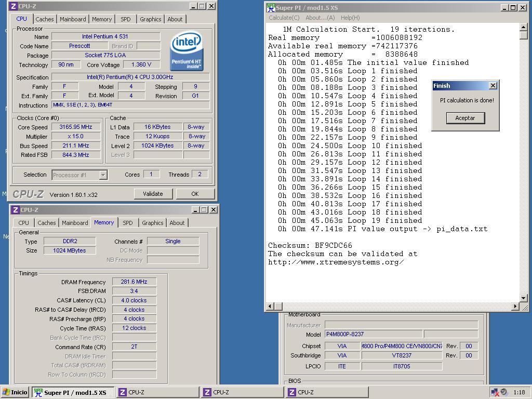Click the Channels # value Single
The width and height of the screenshot is (532, 399).
tap(173, 241)
